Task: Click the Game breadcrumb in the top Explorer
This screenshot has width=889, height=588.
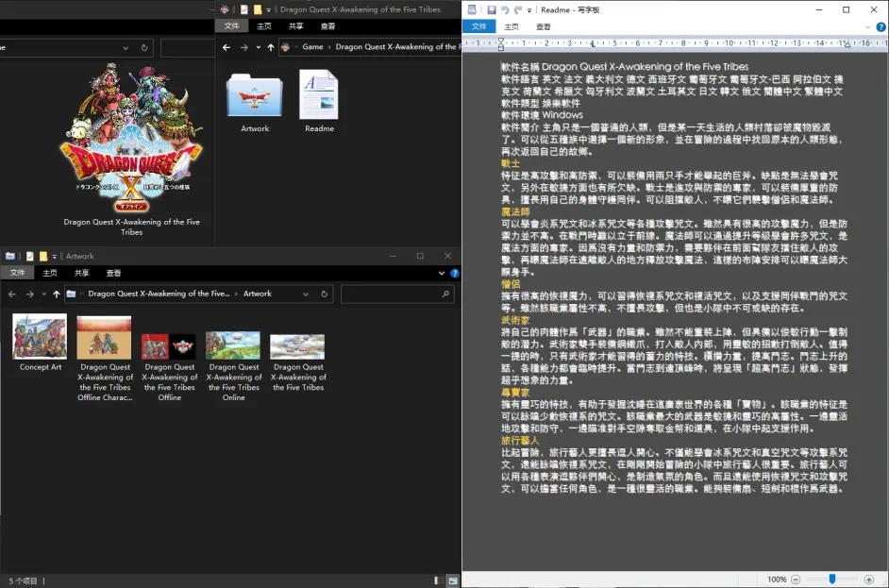Action: tap(311, 46)
